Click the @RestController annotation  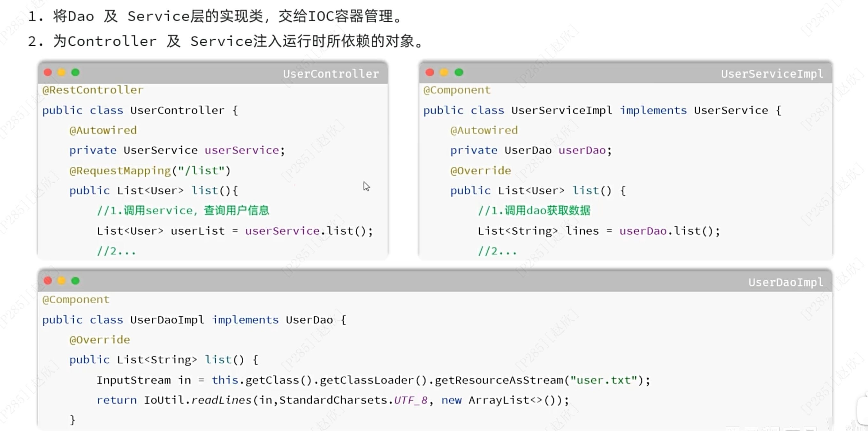click(x=93, y=90)
